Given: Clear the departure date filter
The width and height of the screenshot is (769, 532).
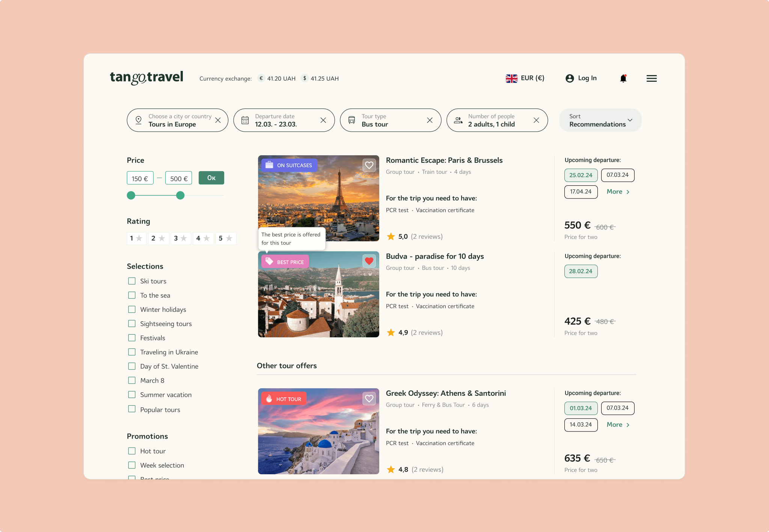Looking at the screenshot, I should coord(323,120).
